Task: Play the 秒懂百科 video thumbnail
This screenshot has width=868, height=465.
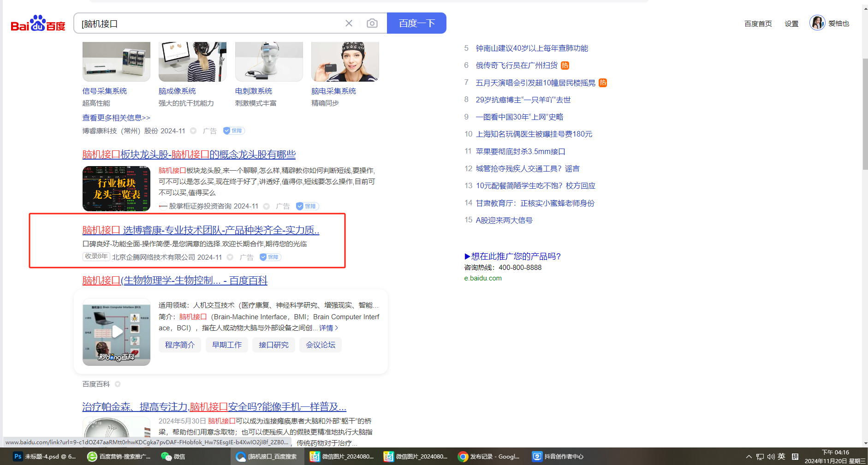Action: point(117,332)
